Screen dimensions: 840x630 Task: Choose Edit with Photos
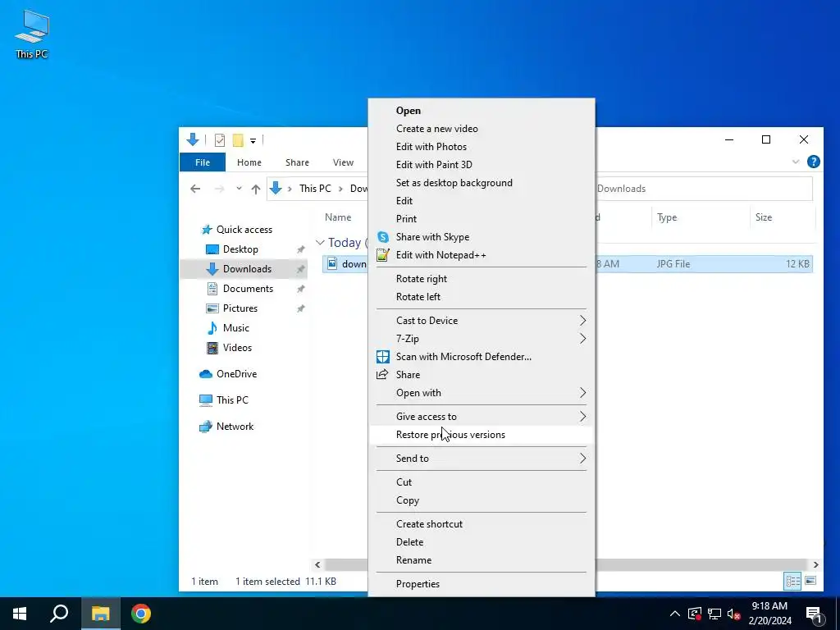pos(482,147)
